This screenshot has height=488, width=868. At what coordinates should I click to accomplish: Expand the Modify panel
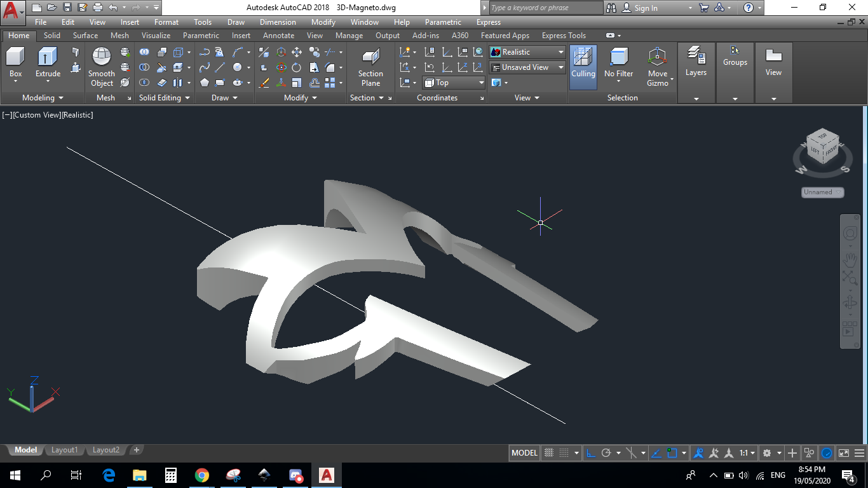click(301, 98)
